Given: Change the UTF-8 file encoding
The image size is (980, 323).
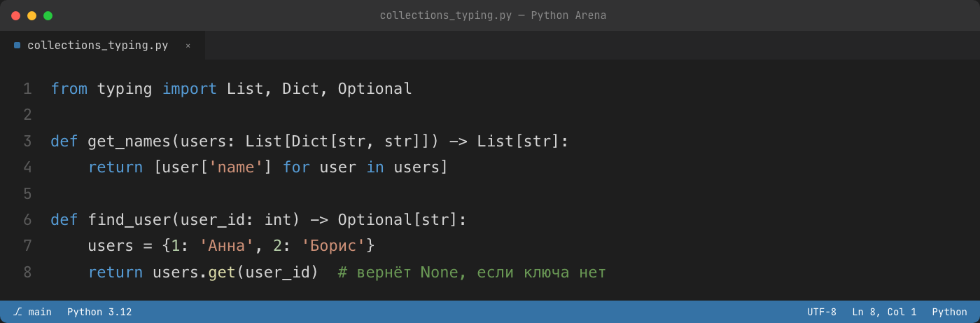Looking at the screenshot, I should (x=822, y=312).
